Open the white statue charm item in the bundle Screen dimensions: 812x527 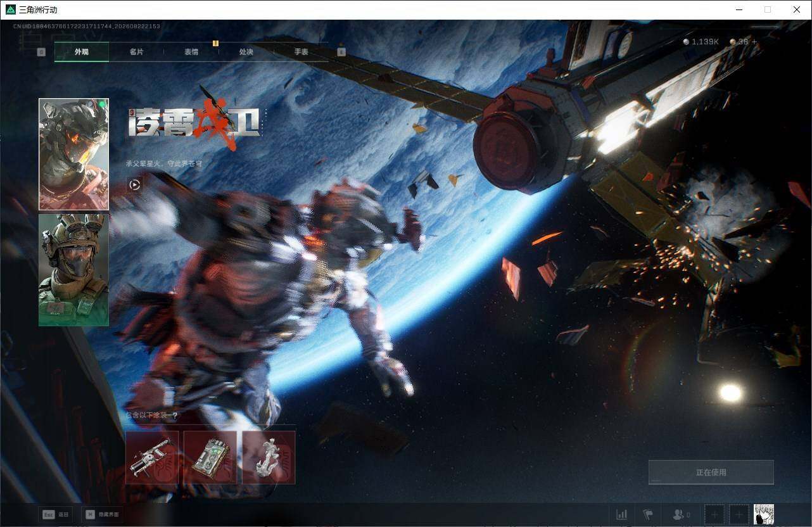click(269, 457)
